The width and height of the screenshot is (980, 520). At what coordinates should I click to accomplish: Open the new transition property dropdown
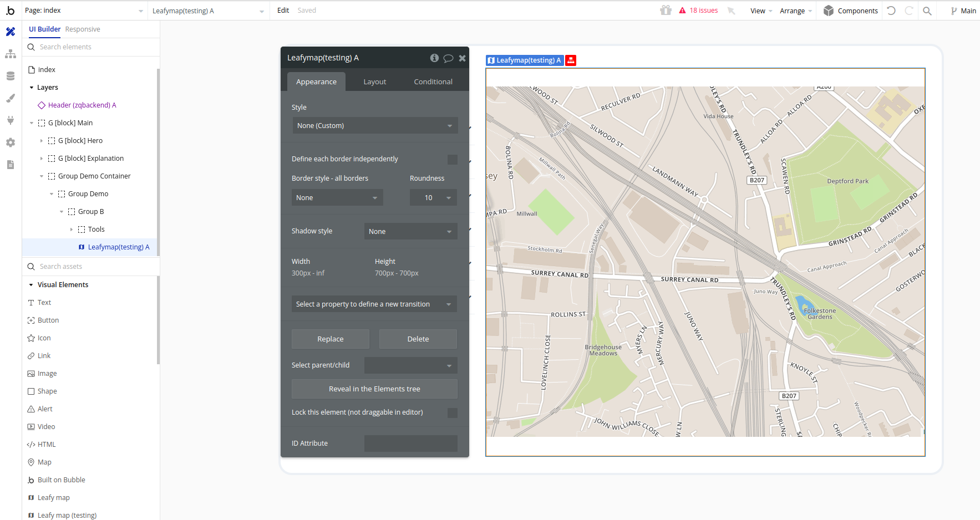click(x=374, y=304)
